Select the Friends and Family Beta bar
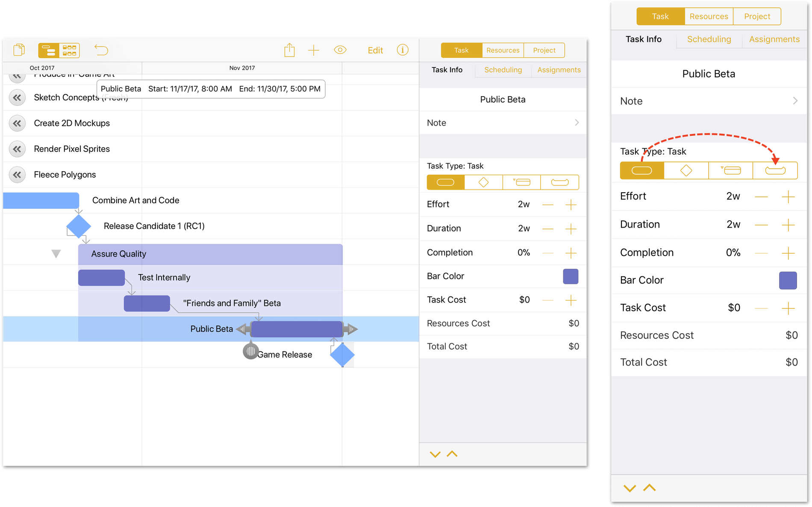812x507 pixels. [147, 303]
